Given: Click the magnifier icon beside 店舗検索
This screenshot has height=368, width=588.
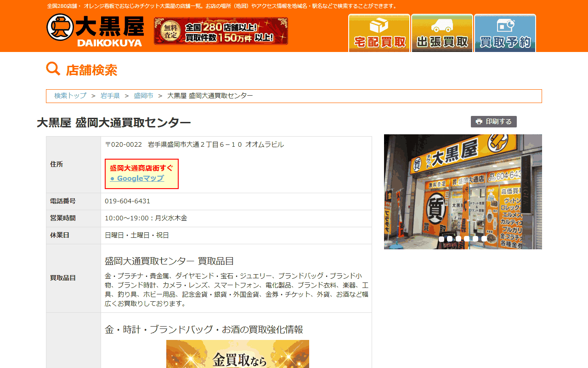Looking at the screenshot, I should click(x=53, y=69).
